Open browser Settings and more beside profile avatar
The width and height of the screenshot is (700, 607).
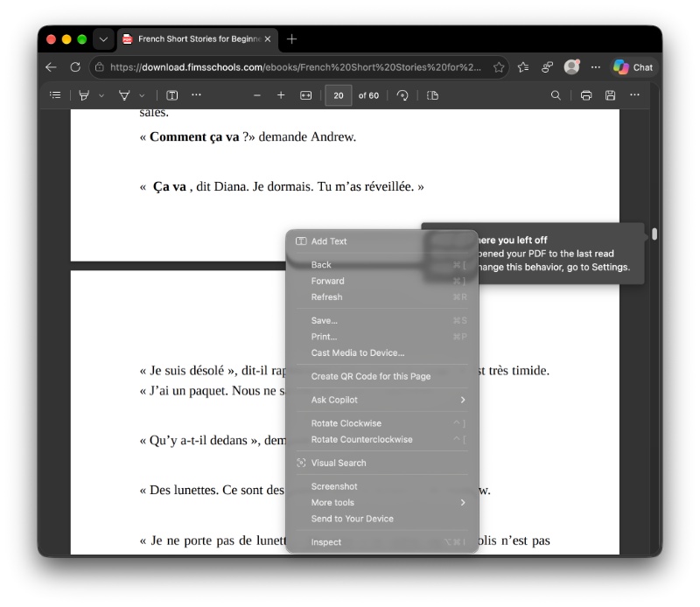[596, 67]
